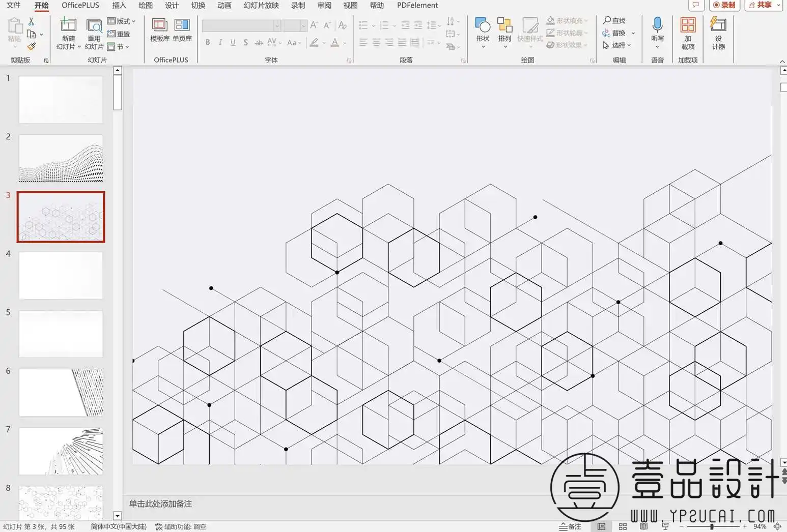Click the clear formatting icon
The image size is (787, 532).
point(343,25)
